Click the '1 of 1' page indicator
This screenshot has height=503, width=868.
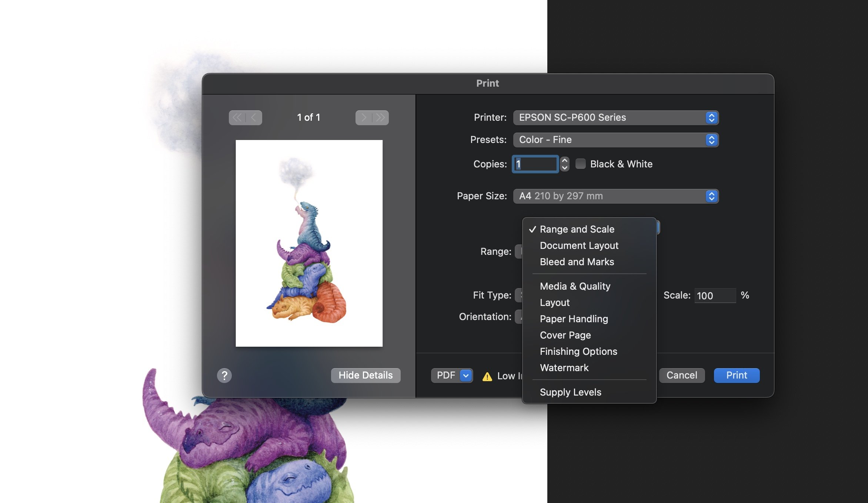click(x=308, y=118)
